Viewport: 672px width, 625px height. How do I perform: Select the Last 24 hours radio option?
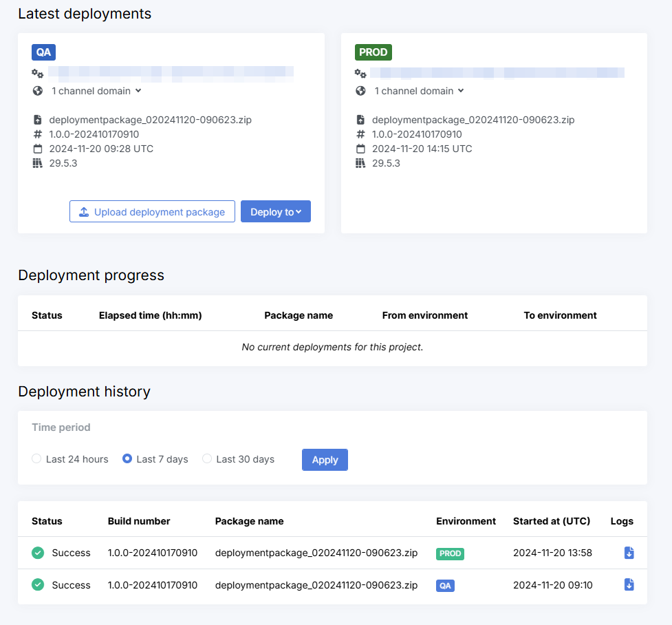36,459
